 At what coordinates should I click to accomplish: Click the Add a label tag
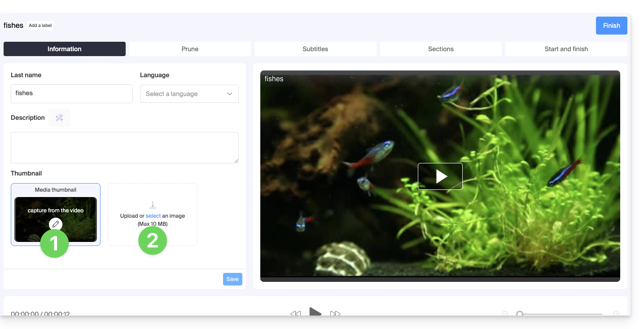(x=40, y=26)
